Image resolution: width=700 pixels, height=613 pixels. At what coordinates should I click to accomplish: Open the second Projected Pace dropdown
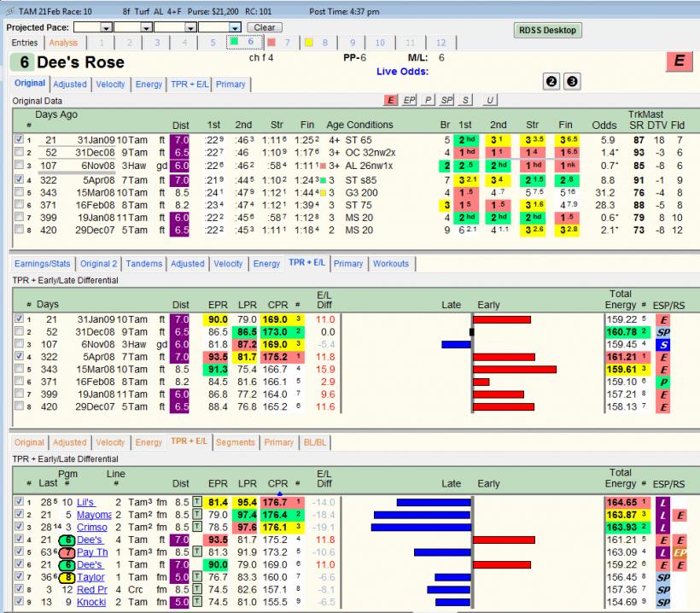click(x=146, y=27)
